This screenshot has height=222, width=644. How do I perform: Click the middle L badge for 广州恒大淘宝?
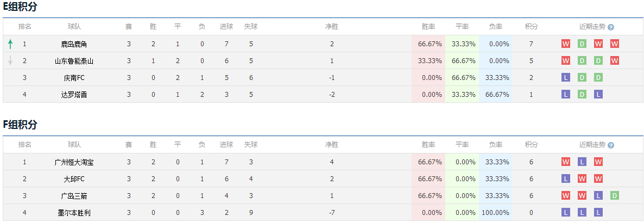click(582, 162)
